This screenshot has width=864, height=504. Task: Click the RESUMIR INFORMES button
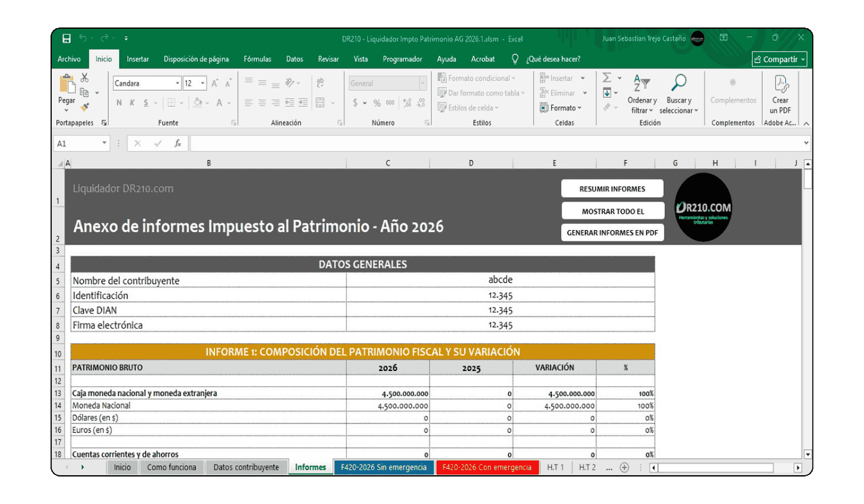pos(612,188)
